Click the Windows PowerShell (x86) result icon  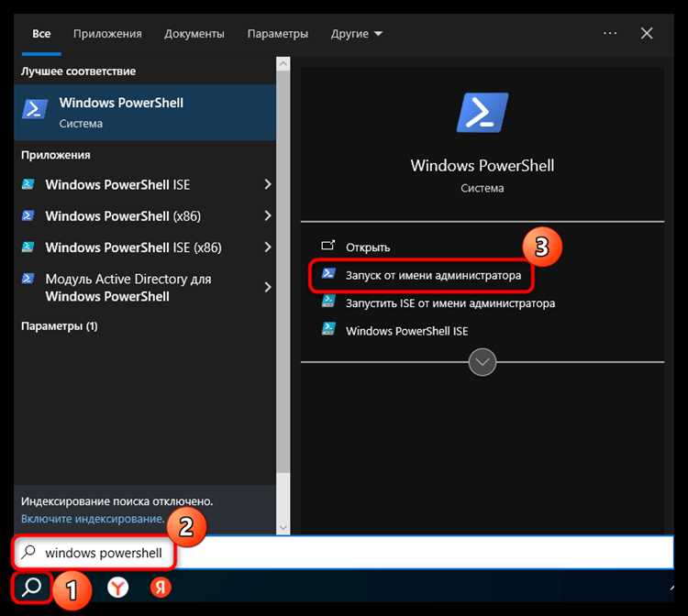28,215
